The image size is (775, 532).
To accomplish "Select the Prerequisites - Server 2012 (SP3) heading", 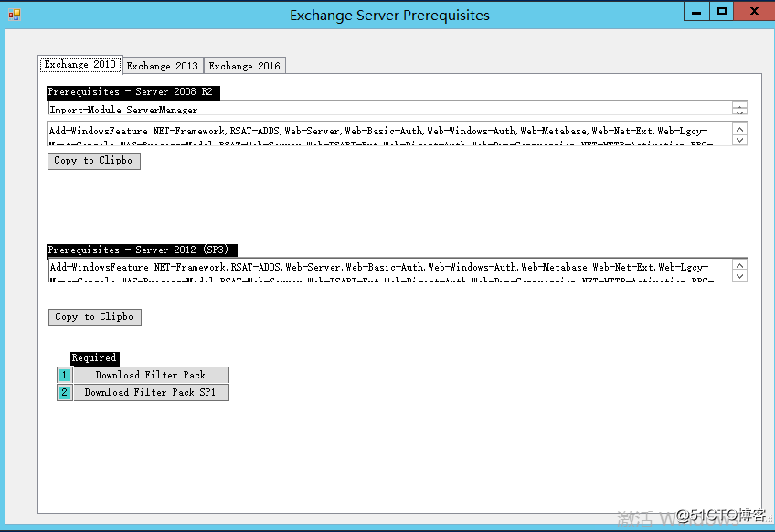I will pos(142,250).
